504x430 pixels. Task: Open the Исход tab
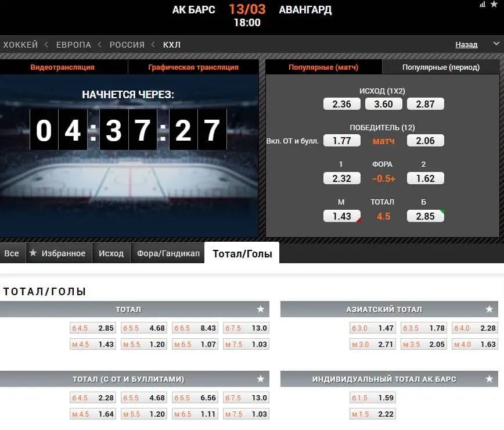click(111, 253)
